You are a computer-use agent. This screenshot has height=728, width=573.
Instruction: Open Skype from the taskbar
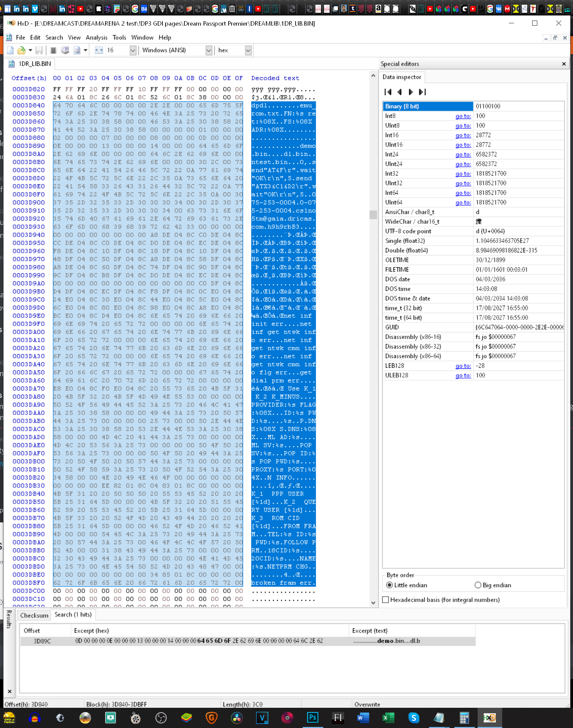point(414,718)
